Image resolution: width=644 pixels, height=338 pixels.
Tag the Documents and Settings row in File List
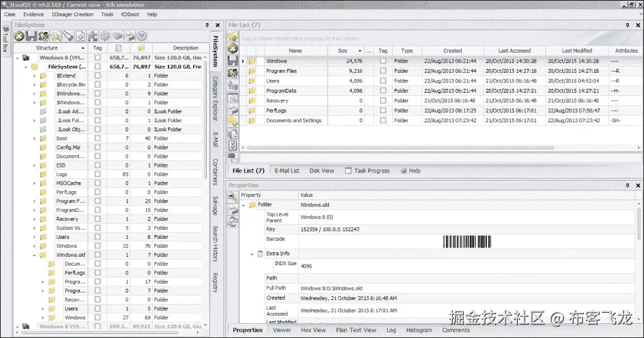[383, 120]
